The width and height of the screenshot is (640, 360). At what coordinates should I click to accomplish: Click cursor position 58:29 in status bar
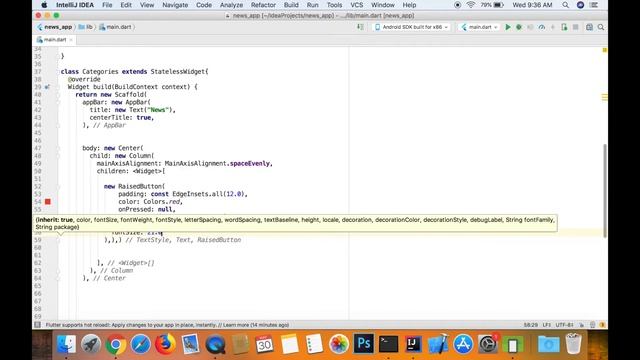tap(531, 325)
